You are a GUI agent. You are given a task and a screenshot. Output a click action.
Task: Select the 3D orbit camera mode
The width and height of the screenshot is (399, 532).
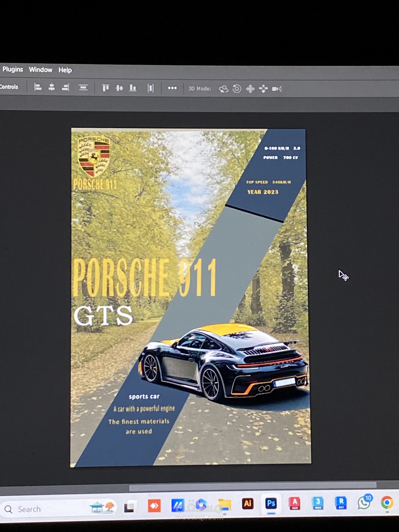point(224,89)
